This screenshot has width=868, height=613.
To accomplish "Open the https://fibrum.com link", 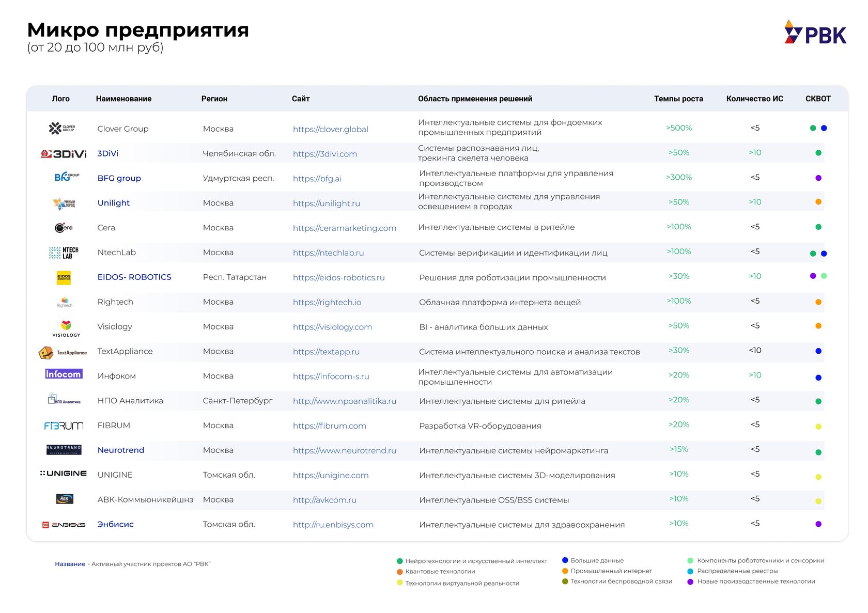I will point(330,426).
